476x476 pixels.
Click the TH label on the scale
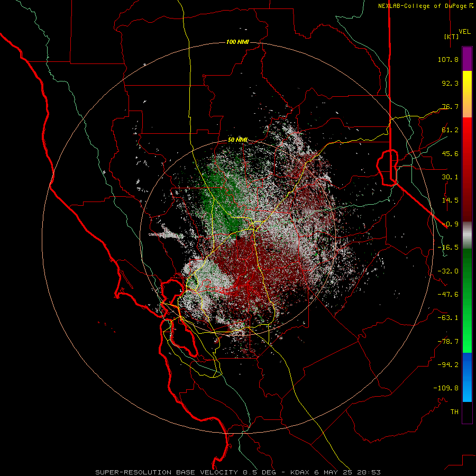click(x=454, y=412)
